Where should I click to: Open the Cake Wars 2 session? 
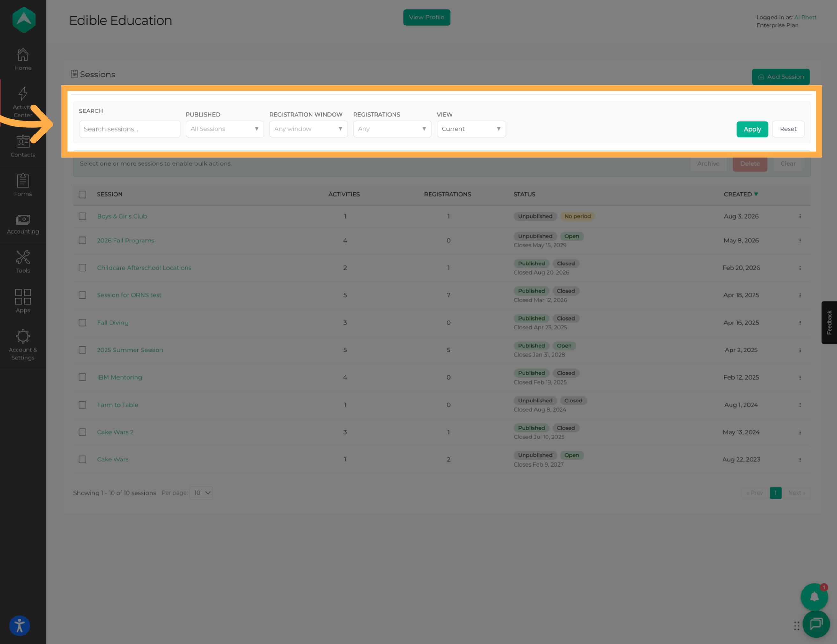click(x=115, y=432)
